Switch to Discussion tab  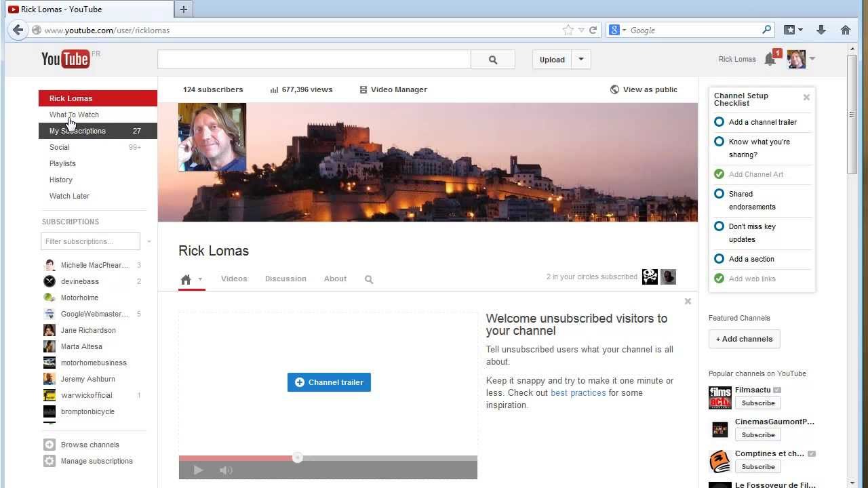click(x=285, y=279)
